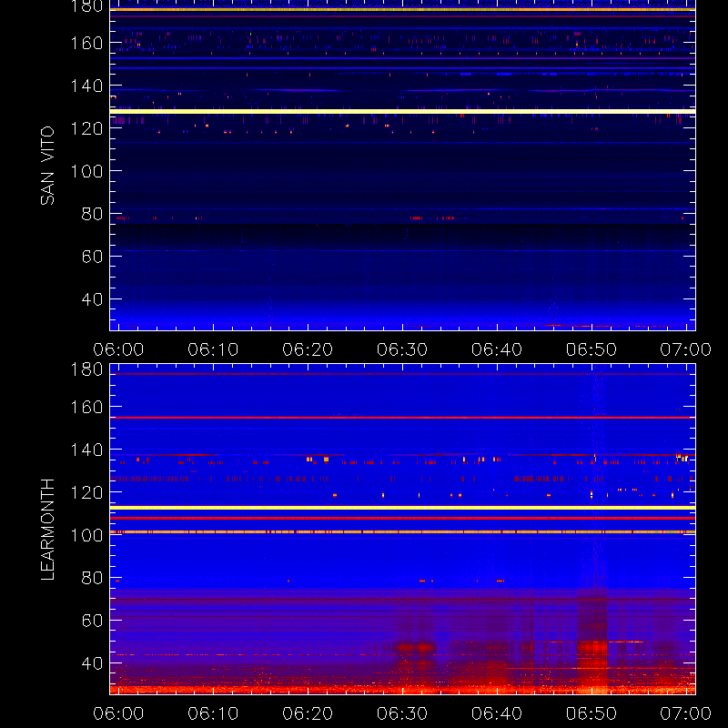The height and width of the screenshot is (728, 728).
Task: Click 06:30 time label below Learmonth plot
Action: (x=402, y=713)
